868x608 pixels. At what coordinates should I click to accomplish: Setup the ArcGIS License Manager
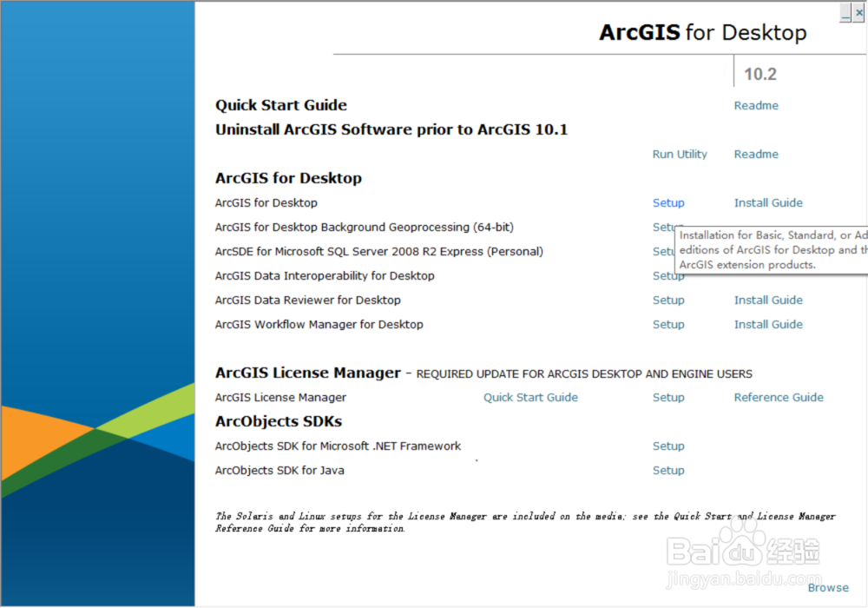(x=667, y=397)
